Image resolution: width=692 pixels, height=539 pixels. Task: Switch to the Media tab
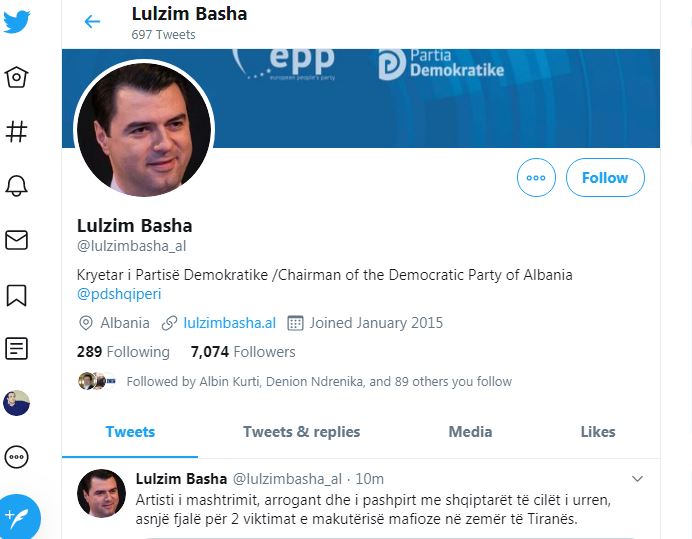coord(470,432)
